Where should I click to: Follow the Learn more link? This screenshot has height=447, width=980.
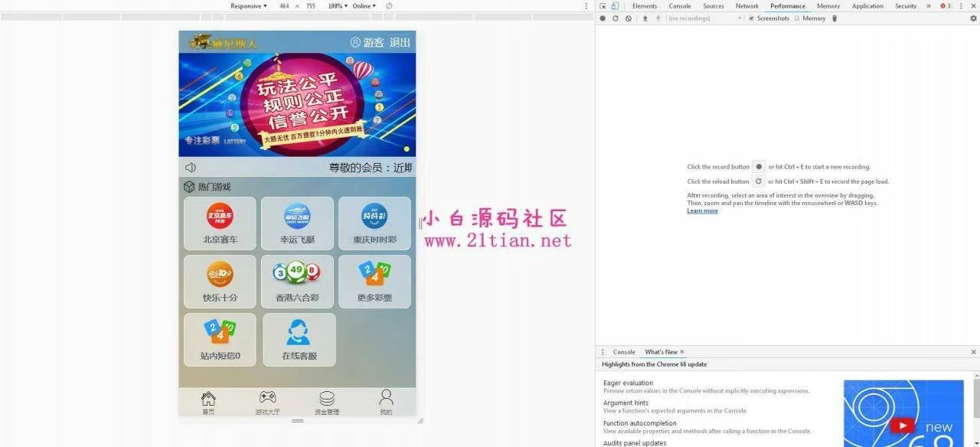[x=702, y=211]
